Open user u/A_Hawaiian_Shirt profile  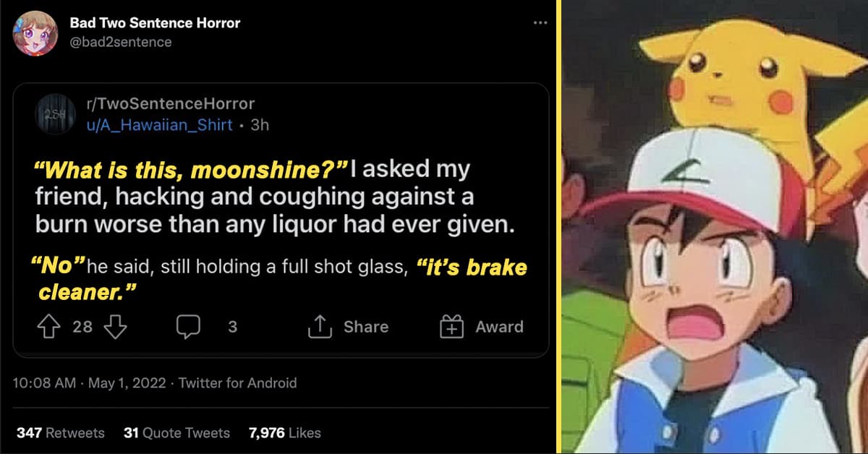click(x=160, y=124)
